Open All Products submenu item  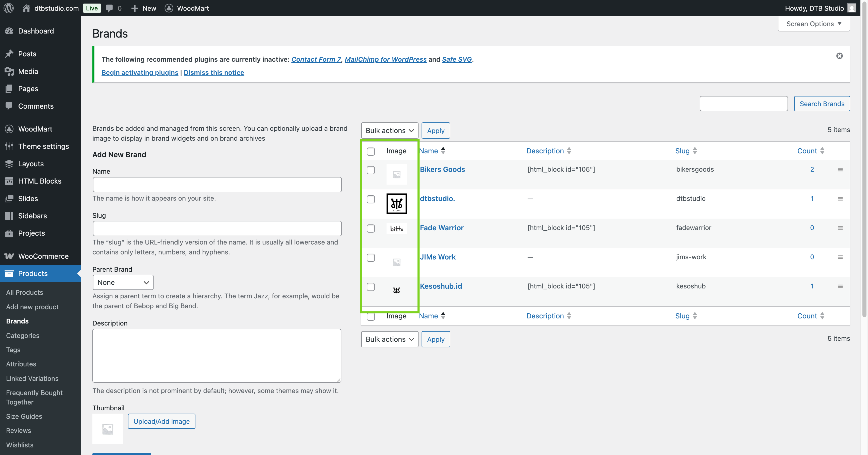point(25,292)
